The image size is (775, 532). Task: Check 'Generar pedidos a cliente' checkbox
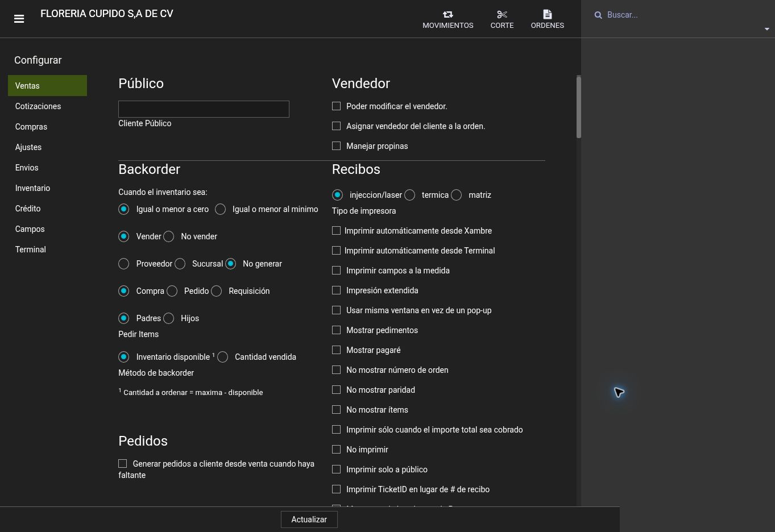(123, 464)
